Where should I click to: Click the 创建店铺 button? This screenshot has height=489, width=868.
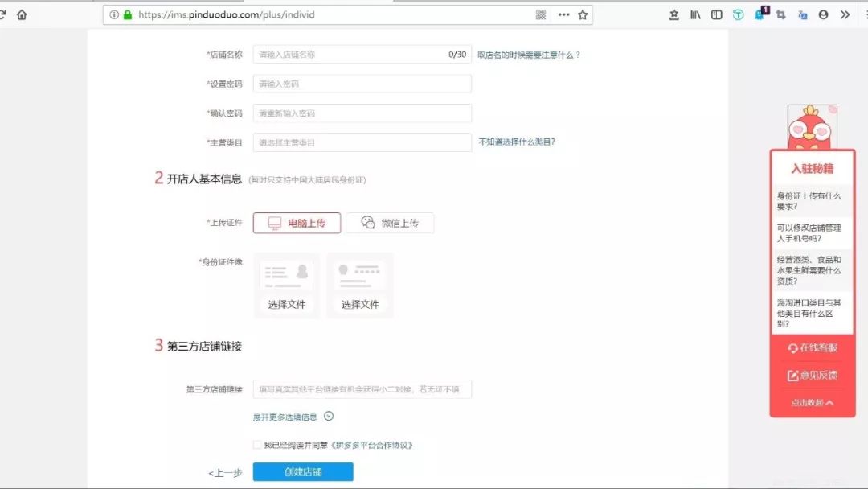pos(303,472)
